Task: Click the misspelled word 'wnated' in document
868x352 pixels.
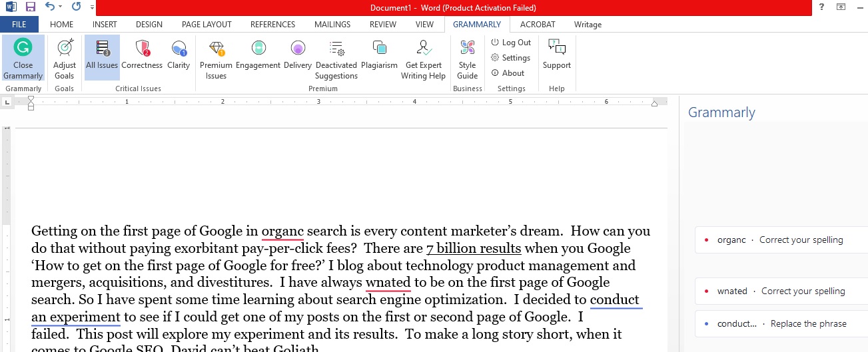Action: [x=388, y=283]
